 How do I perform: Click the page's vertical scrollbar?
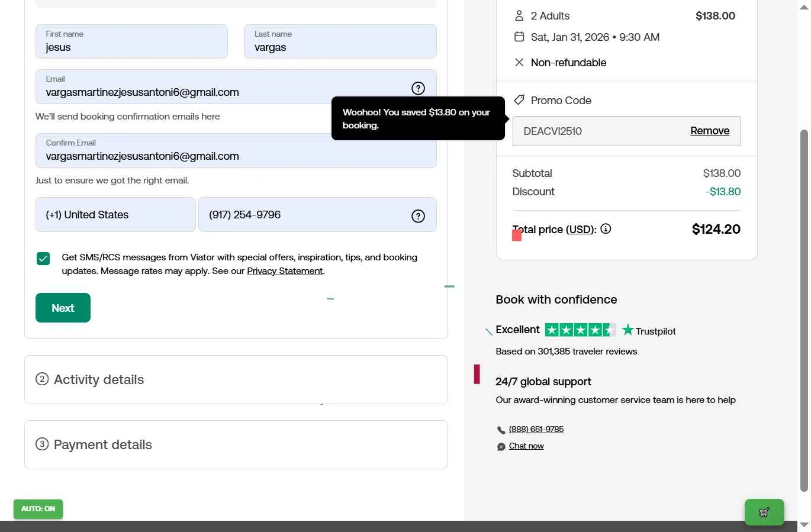click(804, 308)
